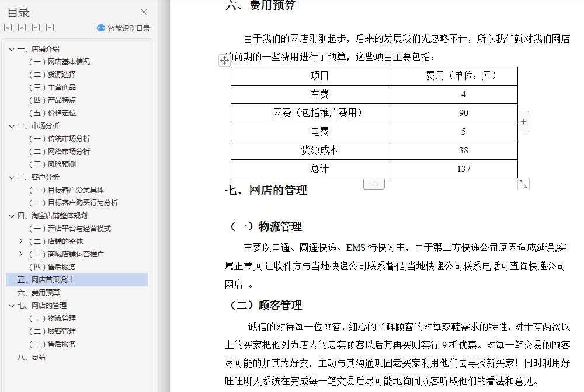Viewport: 584px width, 392px height.
Task: Close the 目录 outline panel
Action: (x=144, y=12)
